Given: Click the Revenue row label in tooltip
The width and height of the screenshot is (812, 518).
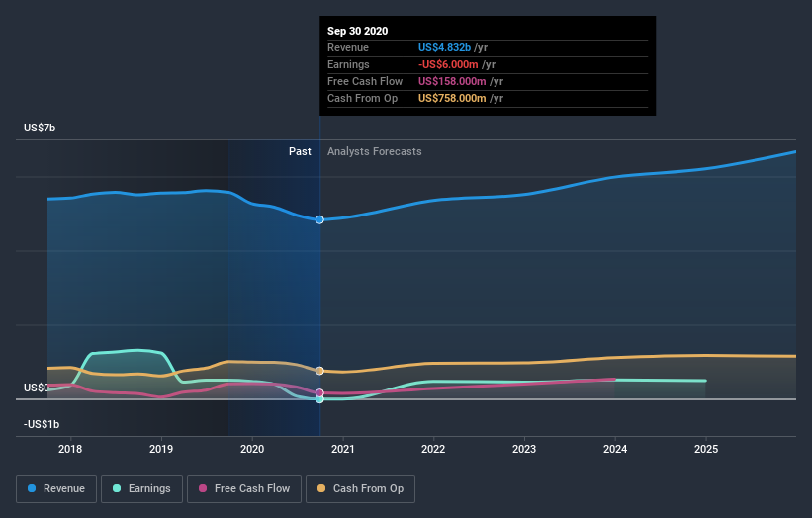Looking at the screenshot, I should pyautogui.click(x=348, y=47).
